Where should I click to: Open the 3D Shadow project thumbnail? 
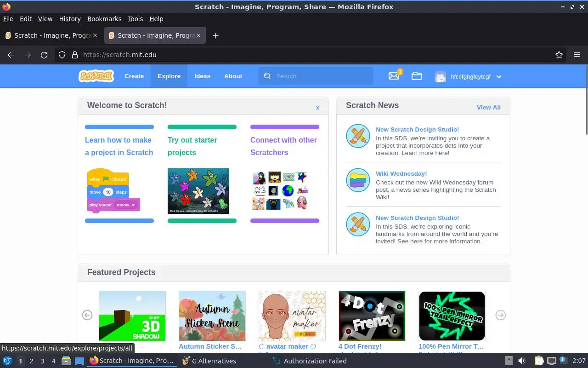pyautogui.click(x=132, y=316)
